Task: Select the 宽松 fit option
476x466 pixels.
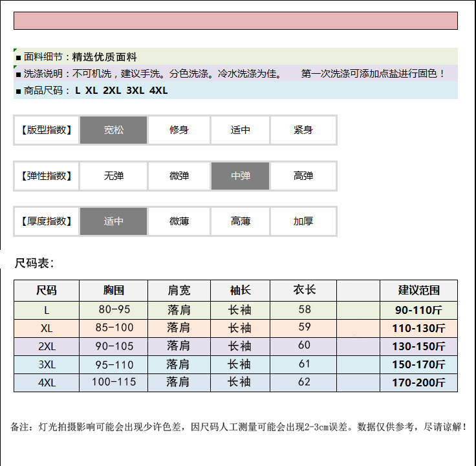Action: 114,130
